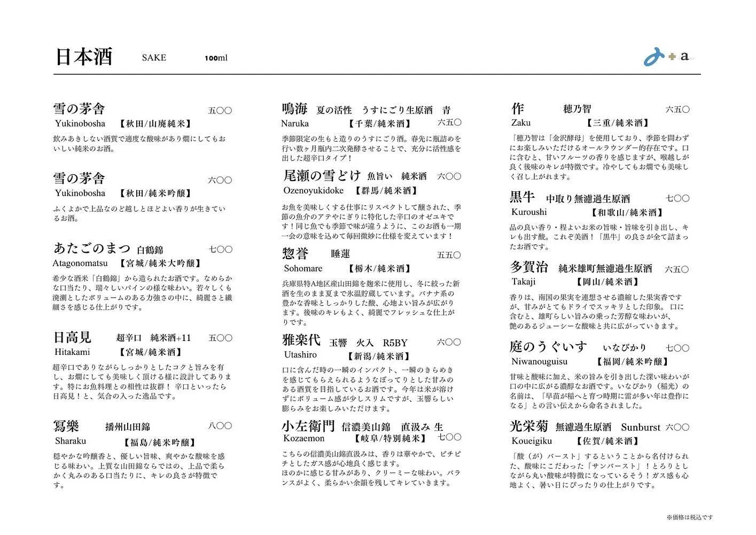Click the SAKE label in the header
Screen dimensions: 756x535
pyautogui.click(x=154, y=58)
